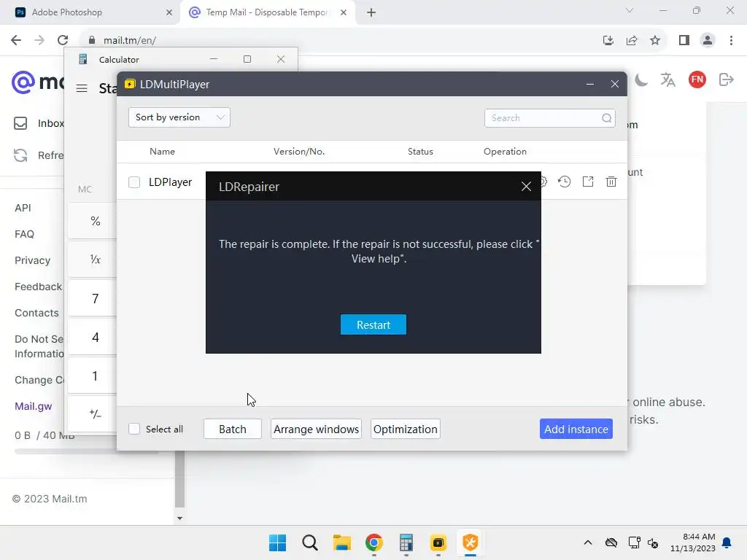Screen dimensions: 747x560
Task: Open the Chrome profile icon
Action: coord(708,40)
